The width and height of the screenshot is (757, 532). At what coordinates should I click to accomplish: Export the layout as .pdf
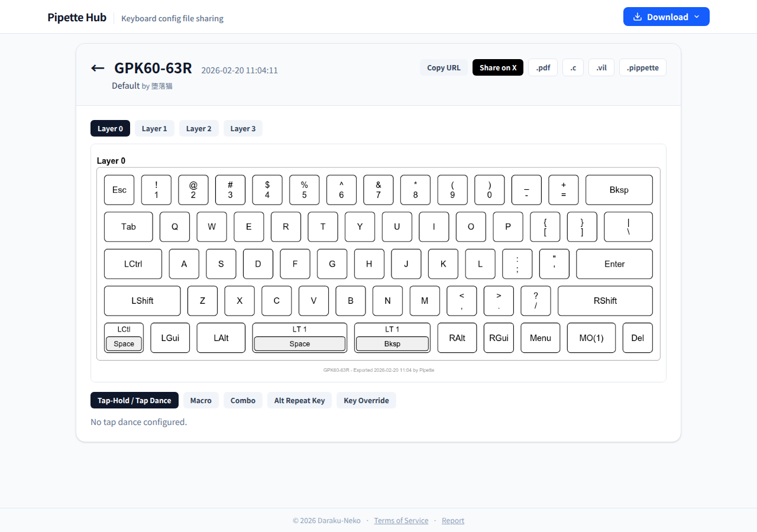click(x=542, y=67)
